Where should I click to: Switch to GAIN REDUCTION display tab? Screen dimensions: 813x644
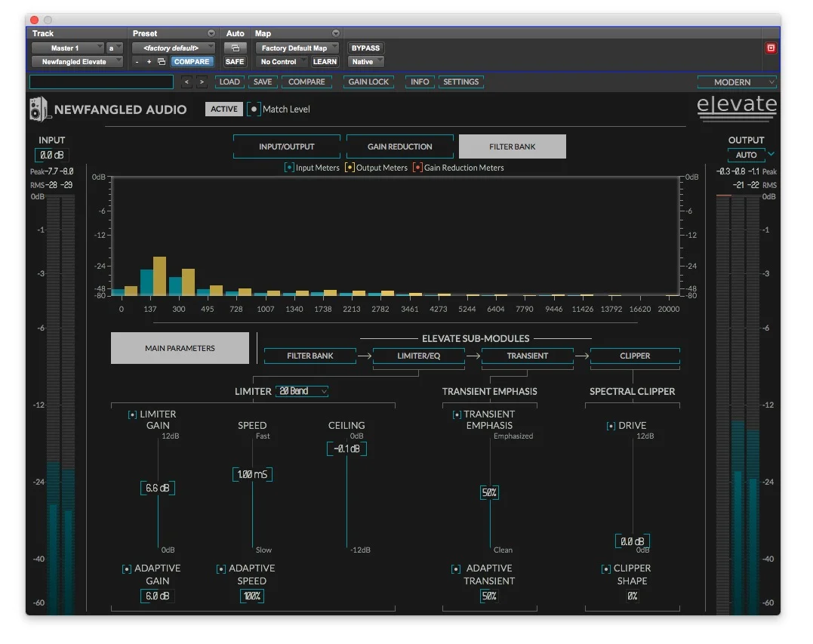point(400,146)
